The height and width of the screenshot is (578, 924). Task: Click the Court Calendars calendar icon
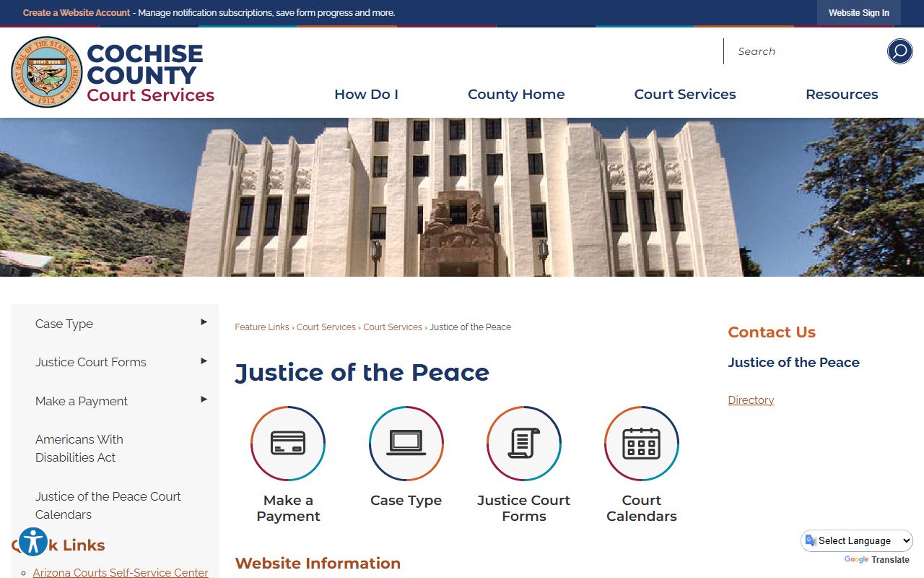tap(642, 444)
